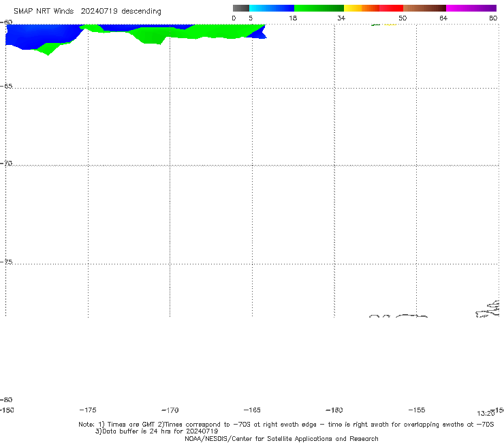Viewport: 504px width, 443px height.
Task: Click the color scale end label 80
Action: point(493,18)
